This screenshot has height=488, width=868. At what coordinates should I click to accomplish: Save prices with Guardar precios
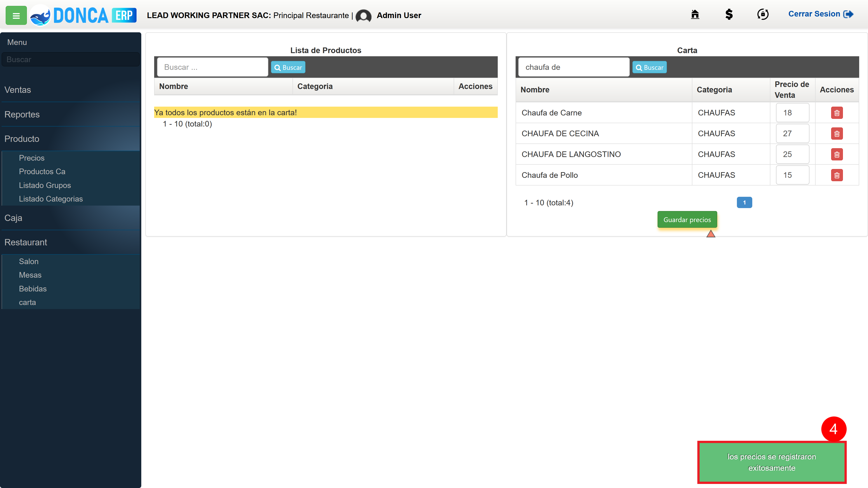click(687, 220)
